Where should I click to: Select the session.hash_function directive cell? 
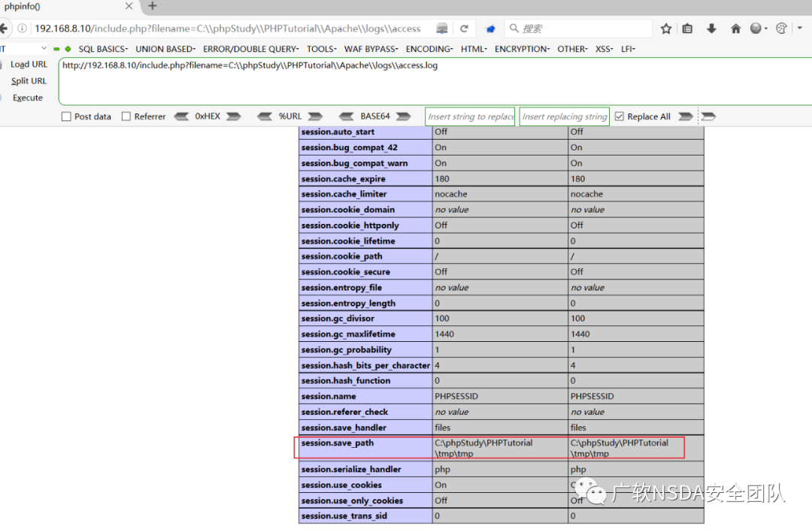click(365, 381)
